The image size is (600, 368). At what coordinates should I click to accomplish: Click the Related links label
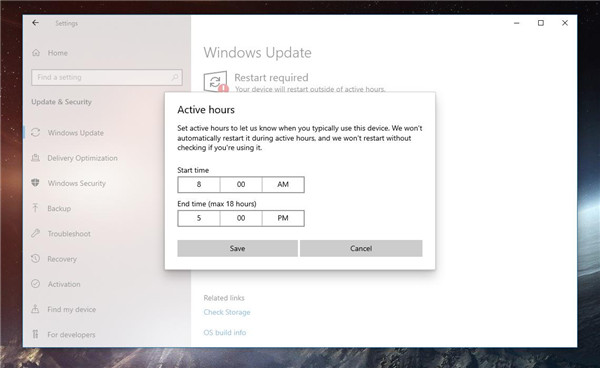pyautogui.click(x=224, y=298)
